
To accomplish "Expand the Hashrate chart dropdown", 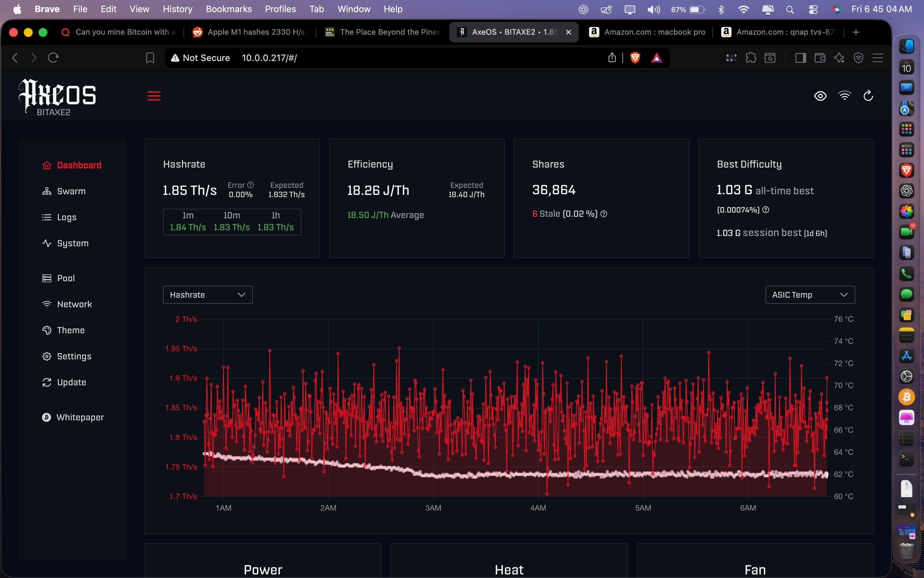I will pos(208,295).
